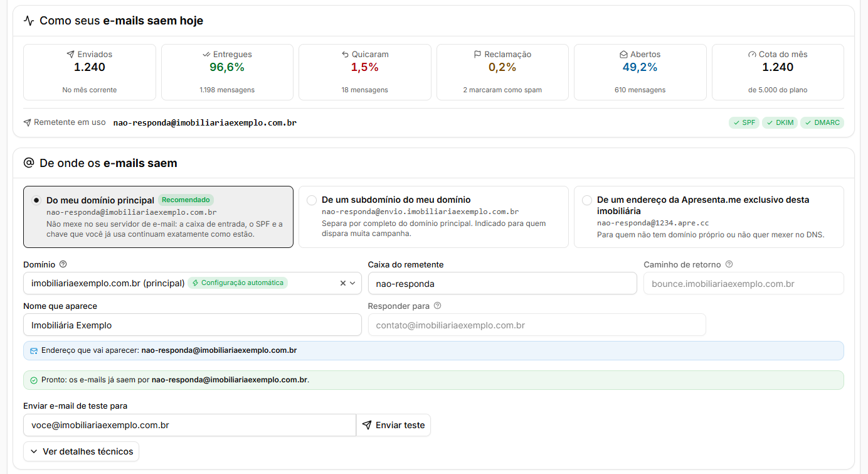
Task: Click 'nao-responda@envio.imobiliariaexemplo.com.br' subdomain address
Action: (x=420, y=212)
